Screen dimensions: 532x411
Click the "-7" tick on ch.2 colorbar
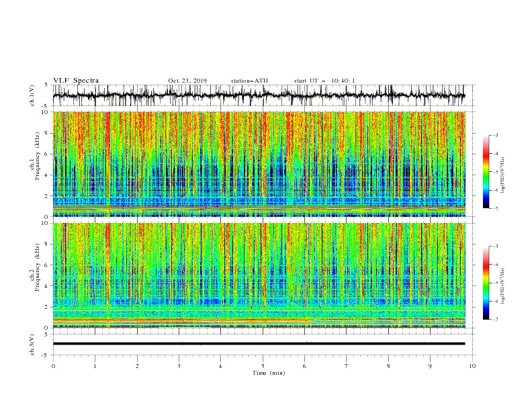496,320
